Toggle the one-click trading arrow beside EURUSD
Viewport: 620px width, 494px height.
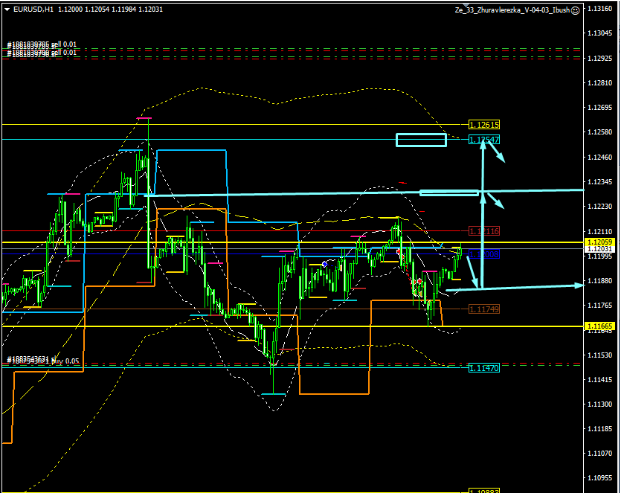point(5,10)
